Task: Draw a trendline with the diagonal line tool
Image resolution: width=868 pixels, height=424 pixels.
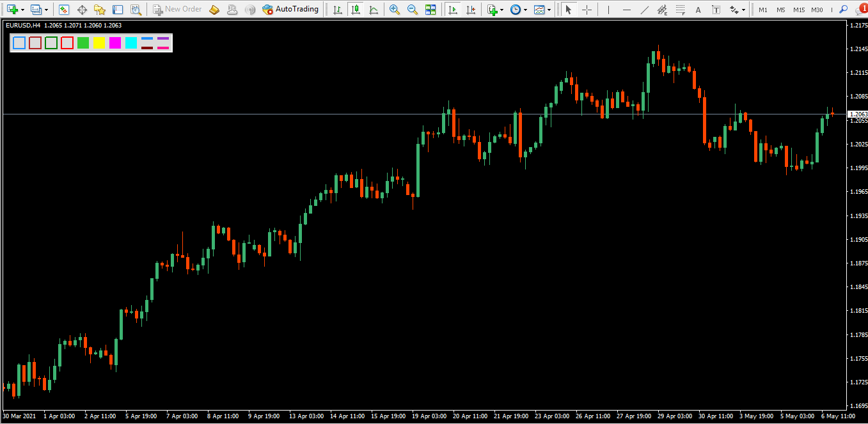Action: click(644, 10)
